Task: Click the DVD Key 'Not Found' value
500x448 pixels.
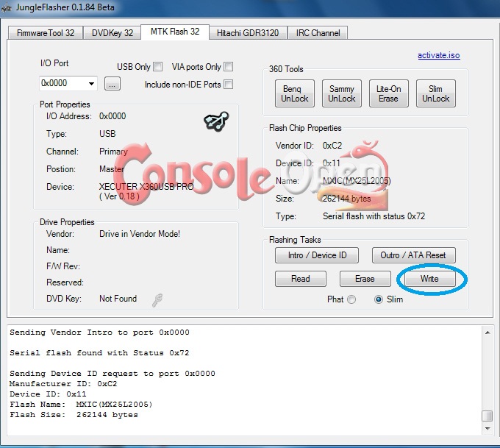Action: tap(118, 299)
